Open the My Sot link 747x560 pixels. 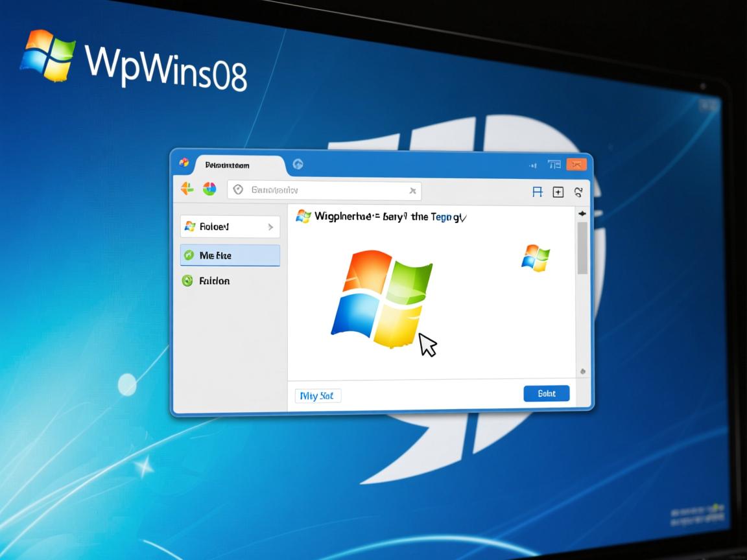coord(318,395)
